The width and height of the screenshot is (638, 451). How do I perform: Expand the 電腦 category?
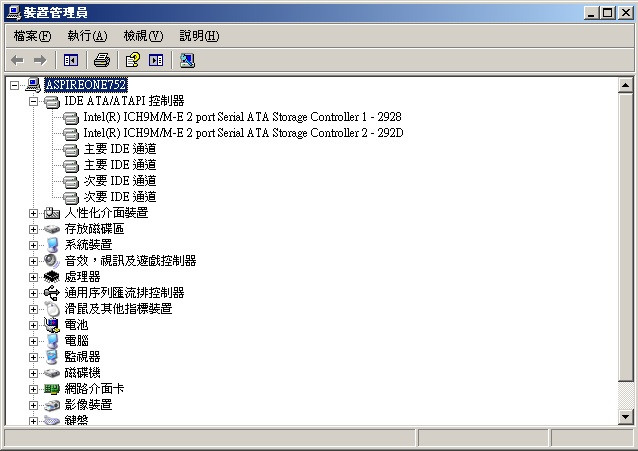(34, 341)
